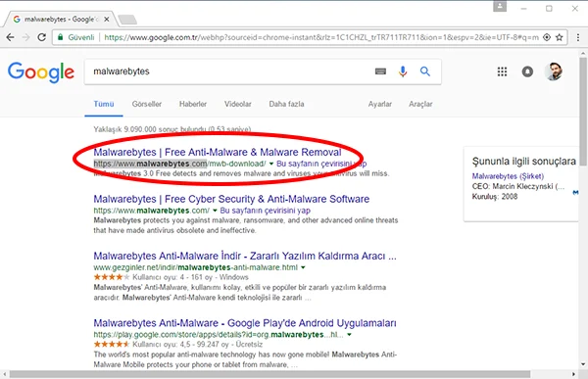
Task: Click the 'Kullanıcı oyu: 4,5 - 99.247 oy' rating text
Action: [180, 345]
